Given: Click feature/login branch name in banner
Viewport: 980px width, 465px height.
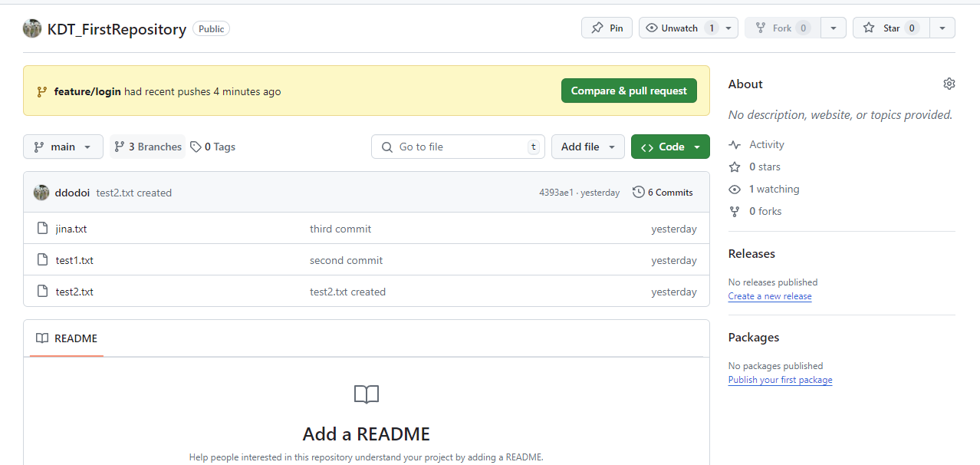Looking at the screenshot, I should click(x=87, y=91).
